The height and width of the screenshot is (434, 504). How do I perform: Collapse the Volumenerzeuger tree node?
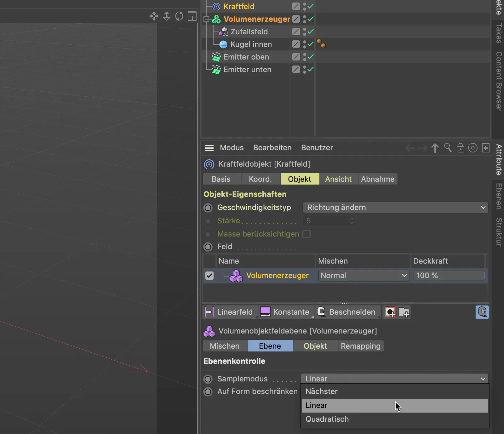pyautogui.click(x=206, y=19)
